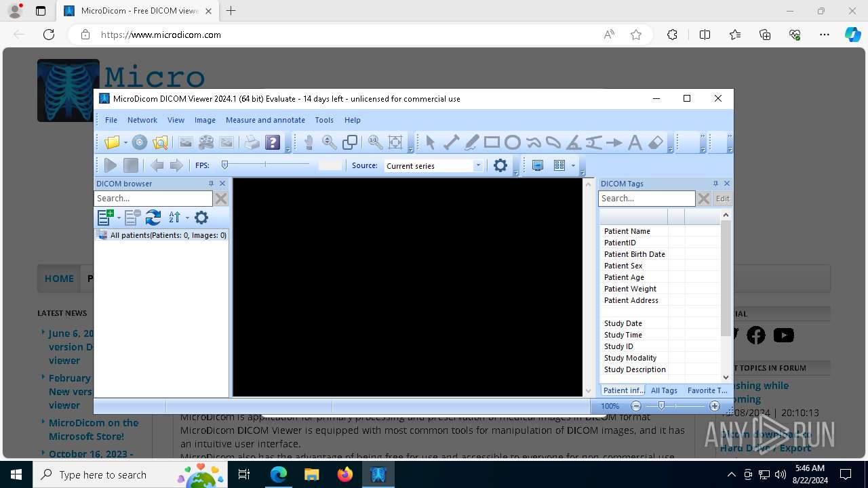Go to next image arrow
868x488 pixels.
[176, 165]
